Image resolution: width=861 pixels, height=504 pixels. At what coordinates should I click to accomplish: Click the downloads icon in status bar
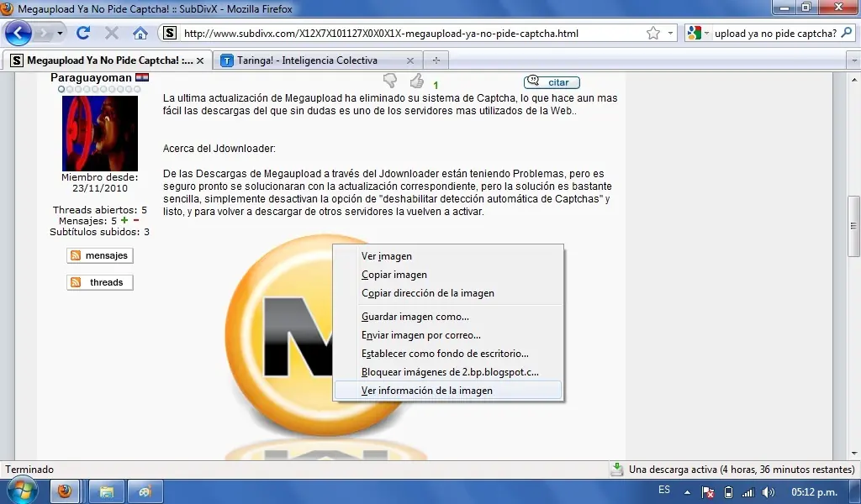(x=617, y=470)
